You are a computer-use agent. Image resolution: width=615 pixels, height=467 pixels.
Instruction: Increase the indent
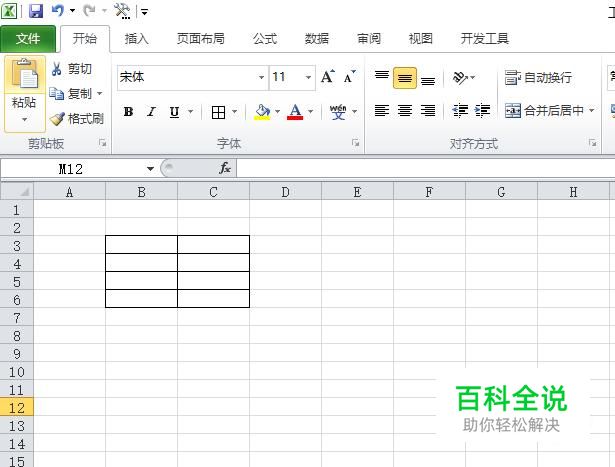482,111
